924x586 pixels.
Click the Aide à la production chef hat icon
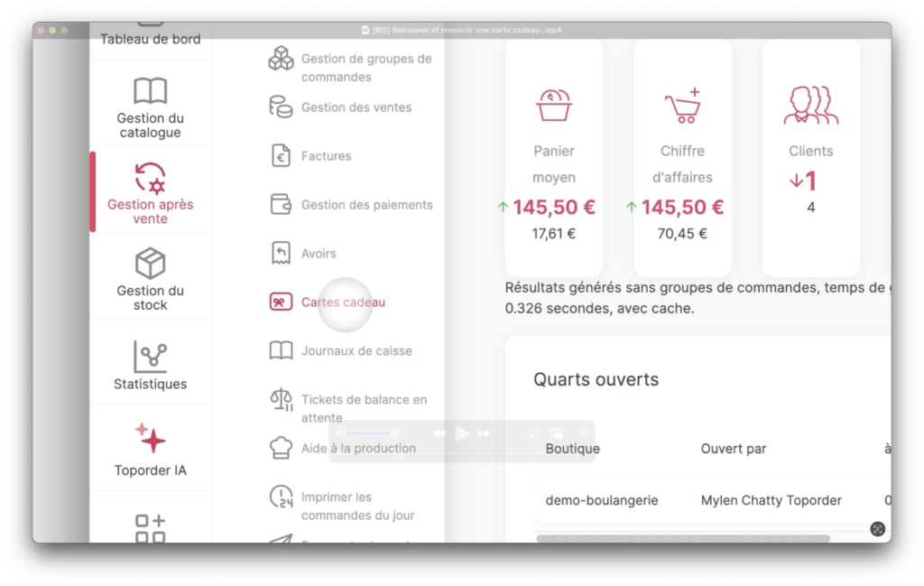[x=282, y=448]
